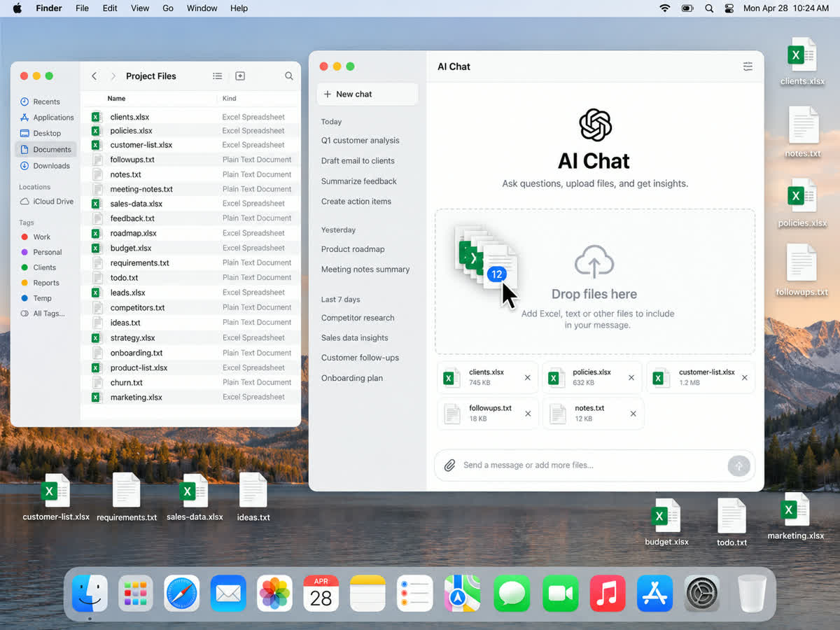This screenshot has width=840, height=630.
Task: Open Mail from the Dock
Action: click(228, 594)
